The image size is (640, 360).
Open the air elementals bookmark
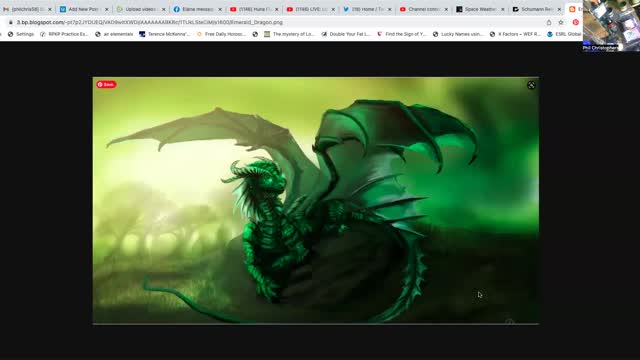pyautogui.click(x=114, y=34)
